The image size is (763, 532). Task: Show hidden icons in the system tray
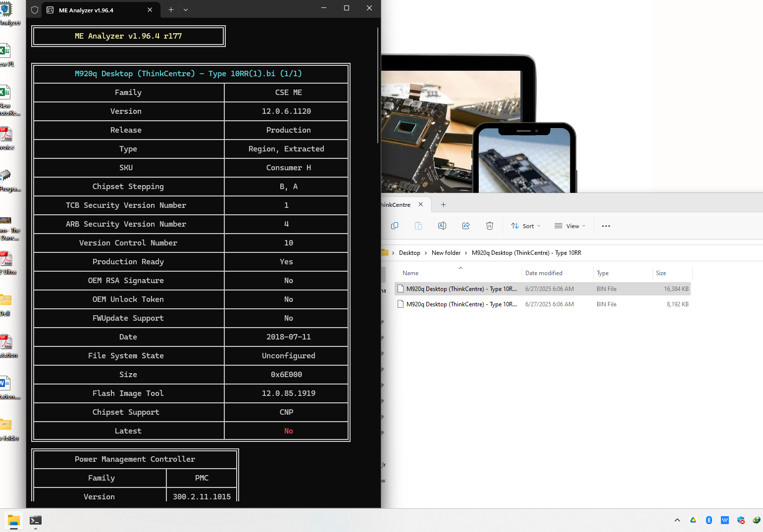click(x=677, y=520)
